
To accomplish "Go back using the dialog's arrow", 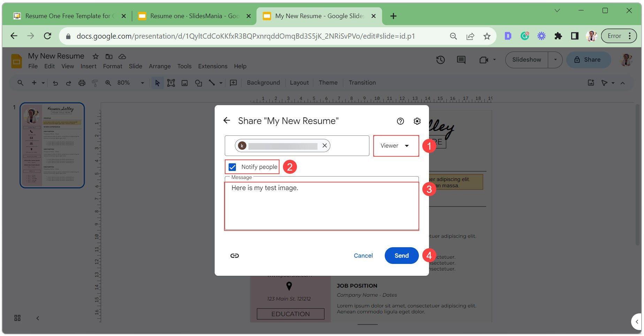I will [227, 120].
